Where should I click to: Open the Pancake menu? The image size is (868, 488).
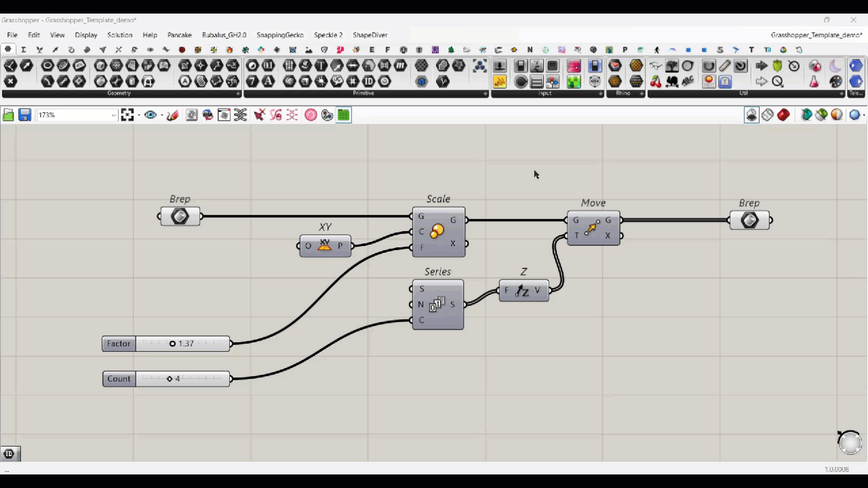click(180, 35)
